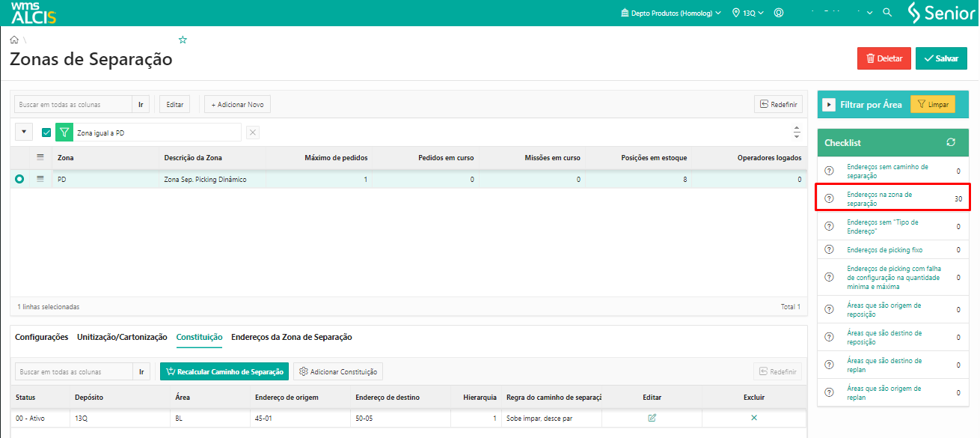Switch to the Configurações tab
Image resolution: width=980 pixels, height=438 pixels.
point(42,337)
